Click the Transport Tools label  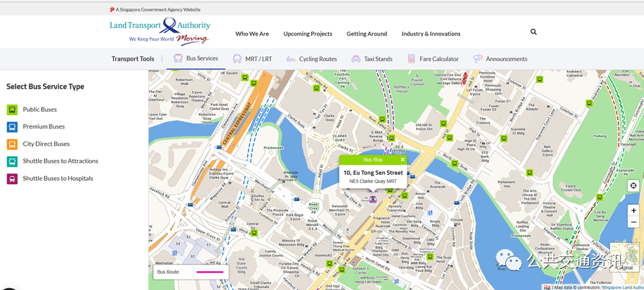click(x=133, y=59)
